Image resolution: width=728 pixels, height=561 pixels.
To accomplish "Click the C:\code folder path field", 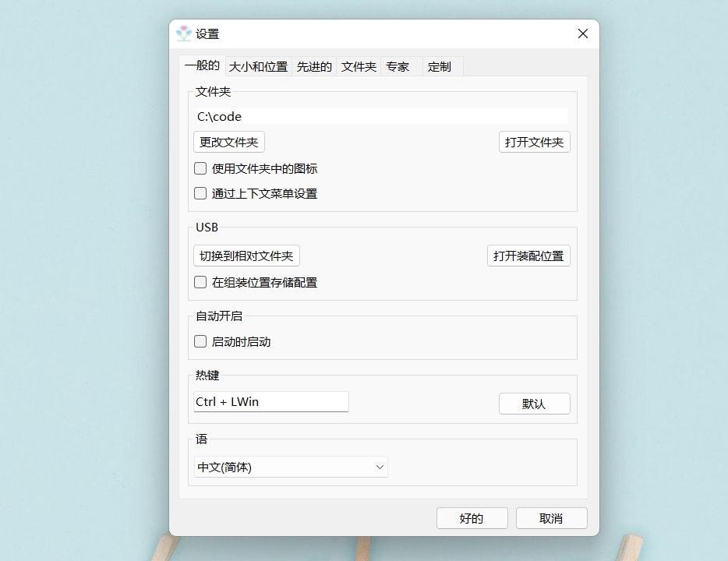I will [380, 116].
